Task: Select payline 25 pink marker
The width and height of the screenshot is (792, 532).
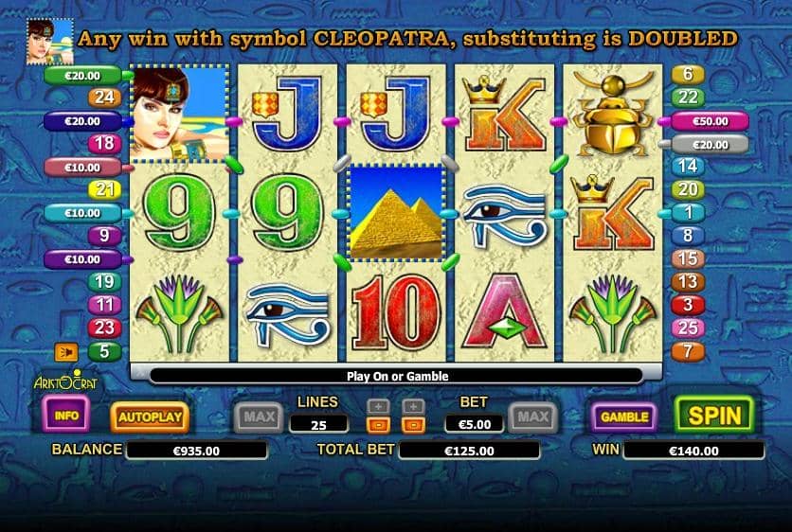Action: click(x=688, y=328)
